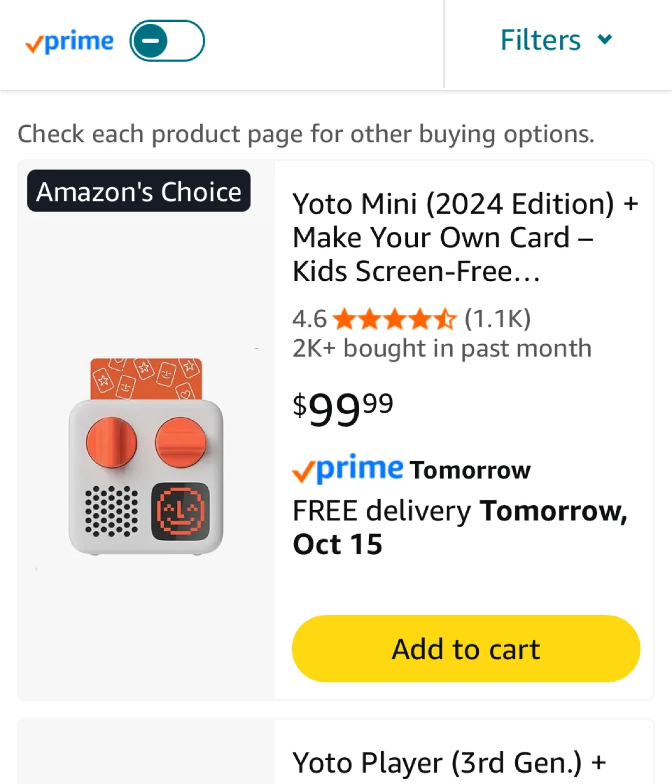Click the 4.6 rating number

pyautogui.click(x=309, y=319)
